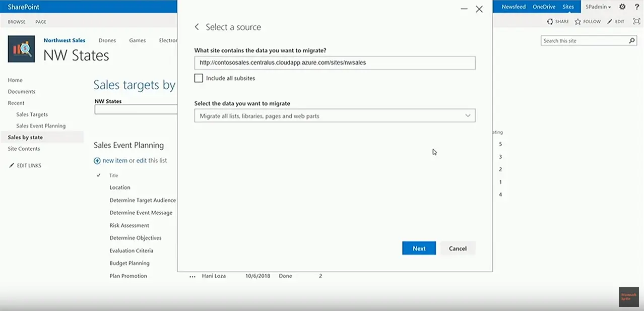Click the Next button
644x311 pixels.
pyautogui.click(x=419, y=248)
